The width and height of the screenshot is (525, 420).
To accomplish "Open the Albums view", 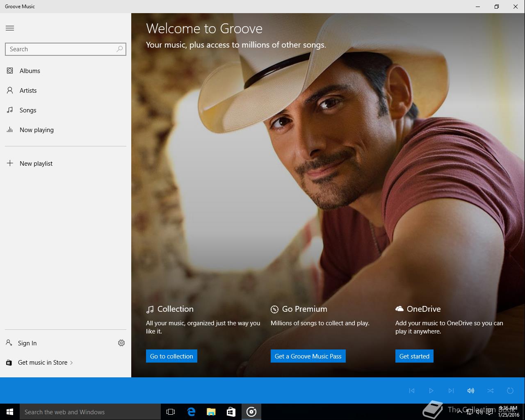I will (65, 71).
